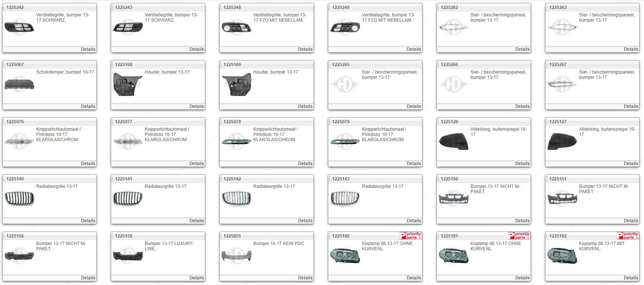Image resolution: width=644 pixels, height=285 pixels.
Task: View Details of Bumper 1225855
Action: pos(305,278)
